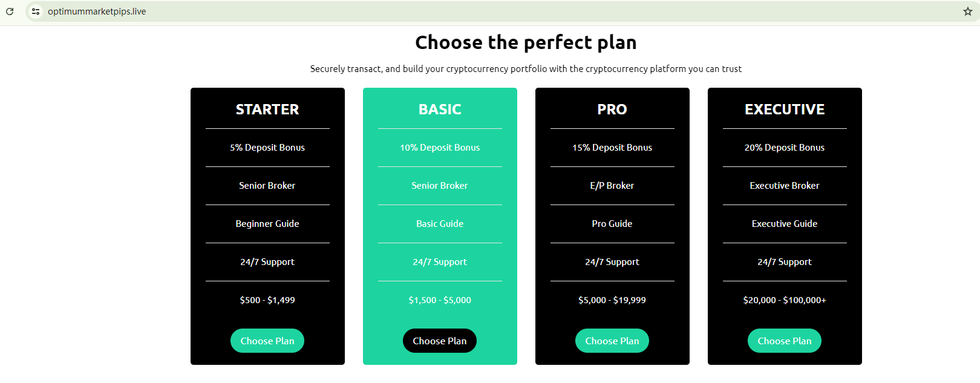The width and height of the screenshot is (980, 383).
Task: Click the $20,000 - $100,000+ price range
Action: click(x=785, y=300)
